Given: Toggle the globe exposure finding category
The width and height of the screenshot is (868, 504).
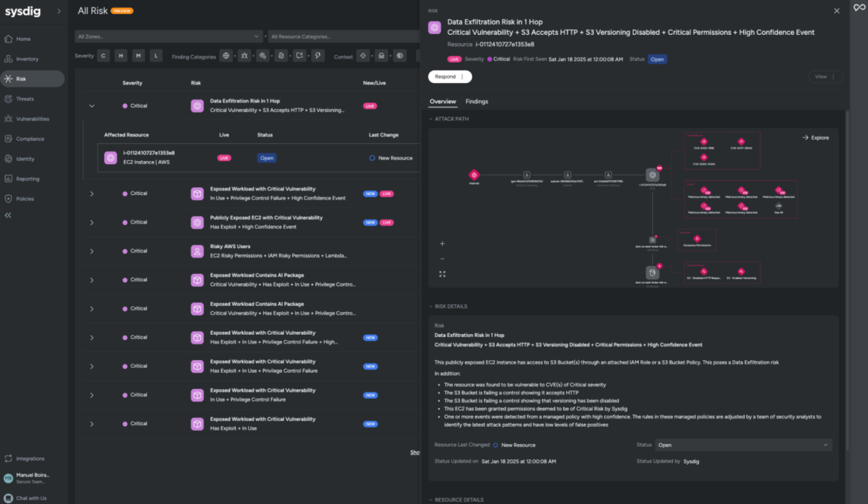Looking at the screenshot, I should (x=226, y=56).
